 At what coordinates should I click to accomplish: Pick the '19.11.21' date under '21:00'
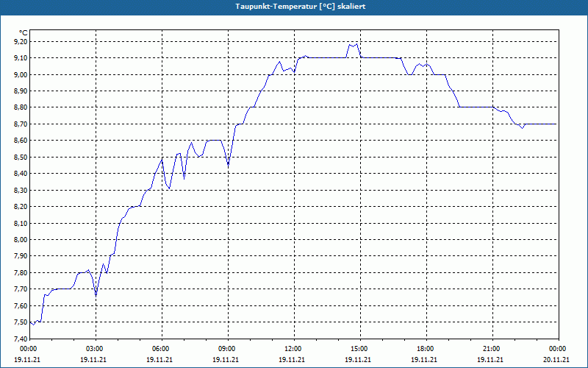coord(490,359)
